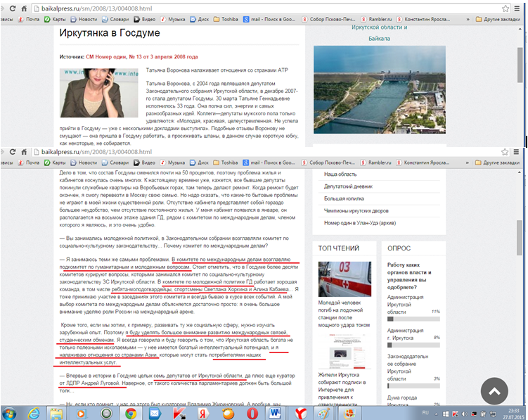528x420 pixels.
Task: Open 'Большая копилка' sidebar link
Action: click(344, 198)
